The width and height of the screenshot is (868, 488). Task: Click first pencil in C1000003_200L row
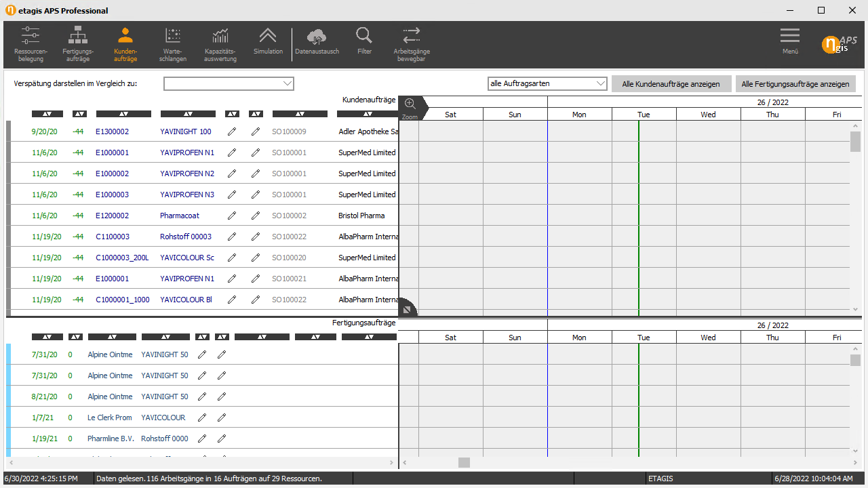[232, 258]
